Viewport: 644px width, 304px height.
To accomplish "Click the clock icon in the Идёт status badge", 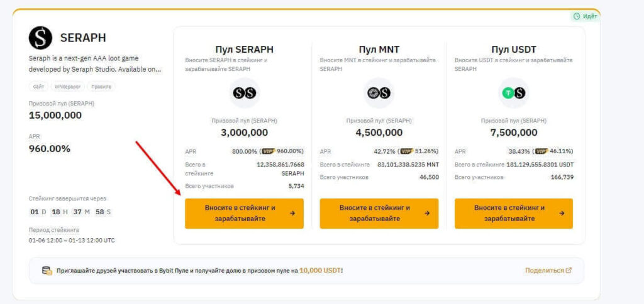I will tap(577, 16).
